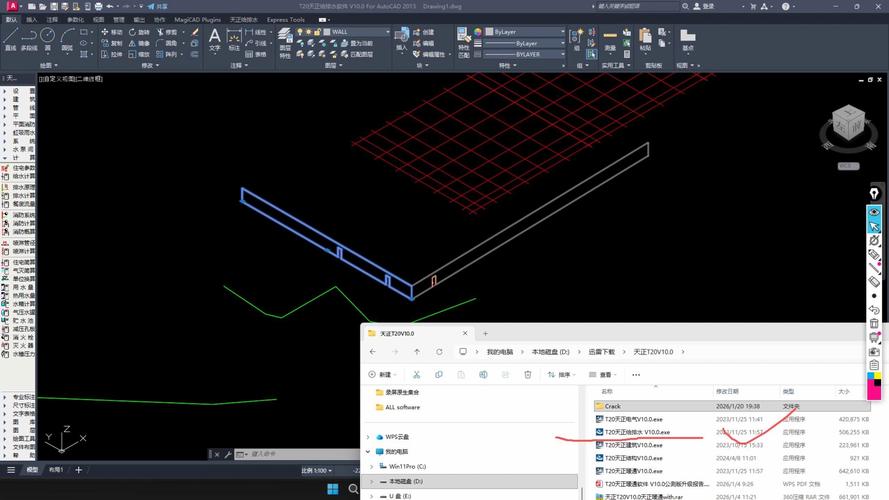Select the Circle (圆) tool

(48, 39)
